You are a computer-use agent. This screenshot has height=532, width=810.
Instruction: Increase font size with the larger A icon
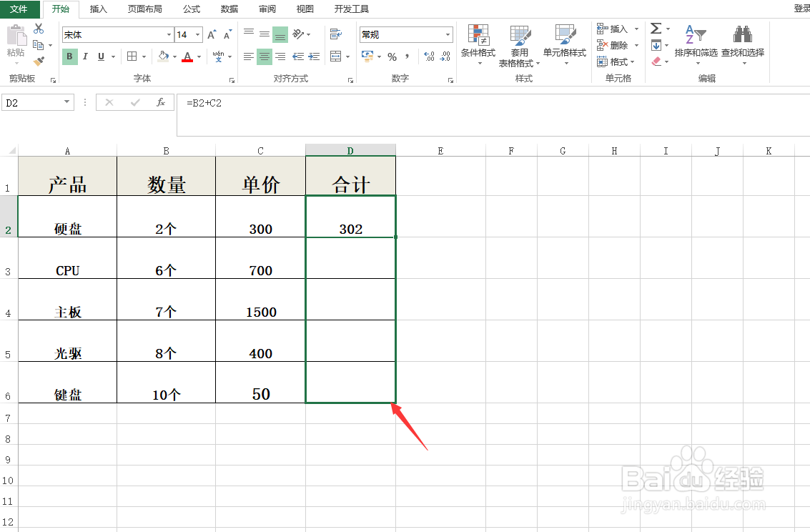click(x=212, y=34)
